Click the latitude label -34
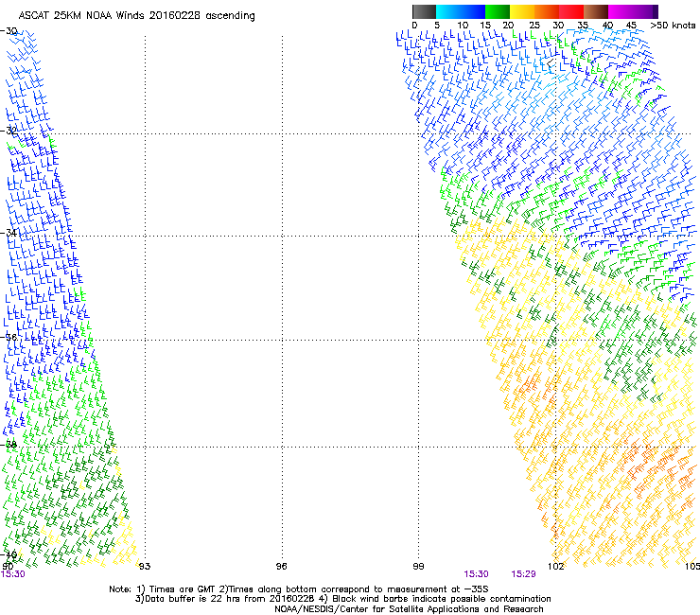Viewport: 700px width, 615px height. 9,233
